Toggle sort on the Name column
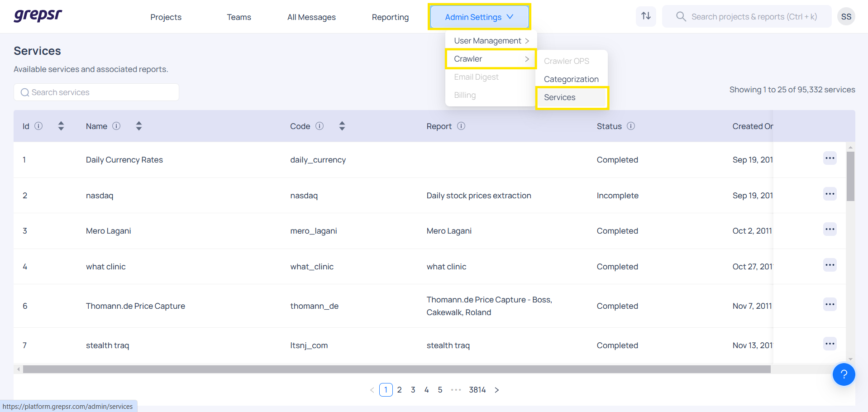 click(139, 126)
